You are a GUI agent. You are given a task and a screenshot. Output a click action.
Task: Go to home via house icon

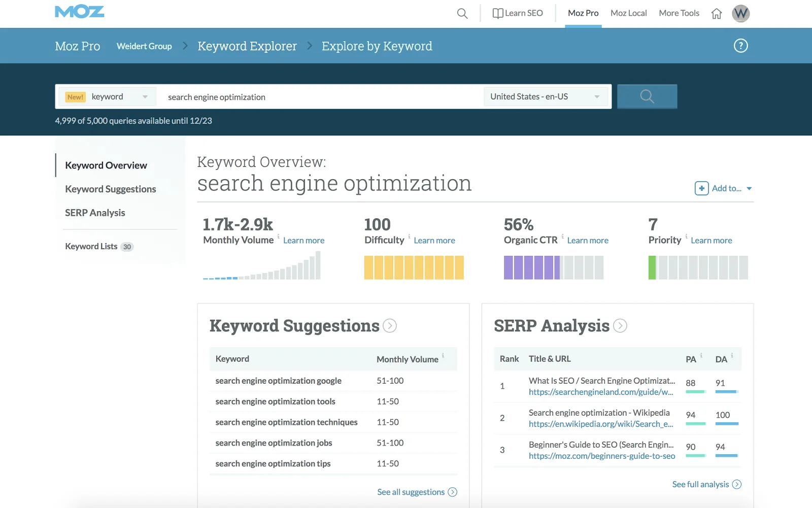(x=717, y=14)
